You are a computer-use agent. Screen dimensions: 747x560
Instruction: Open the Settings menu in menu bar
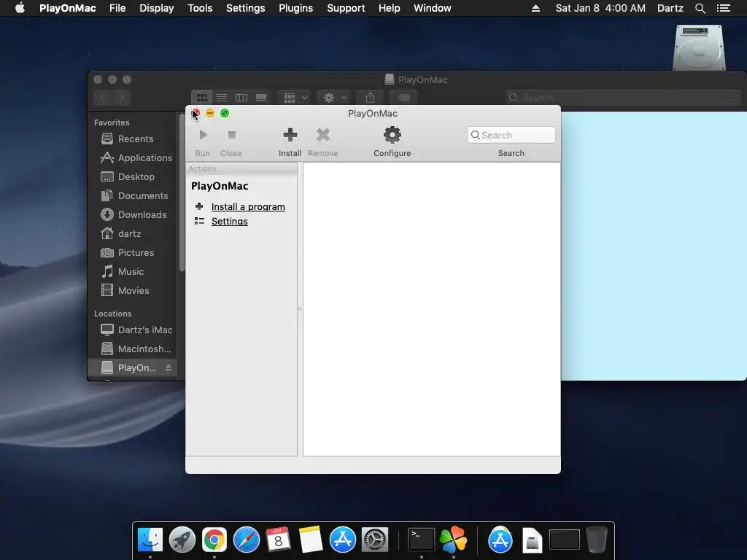[245, 8]
